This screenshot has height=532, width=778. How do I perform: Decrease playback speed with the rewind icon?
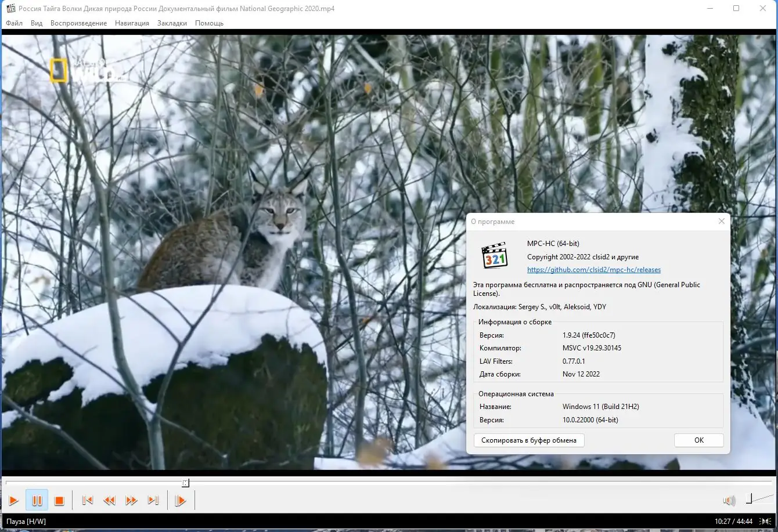(109, 500)
